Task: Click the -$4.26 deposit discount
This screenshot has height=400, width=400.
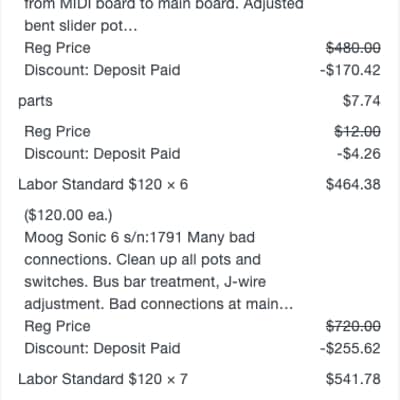Action: 359,154
